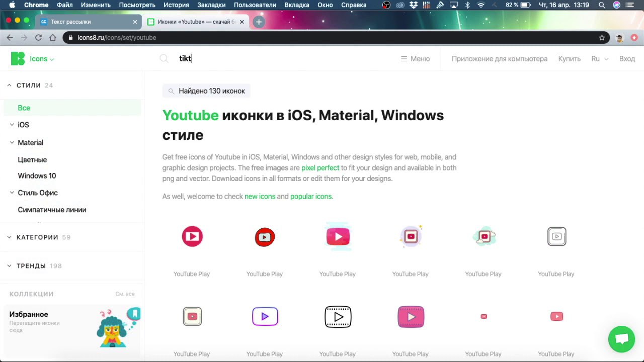Click the Icons8 green logo

[x=18, y=59]
